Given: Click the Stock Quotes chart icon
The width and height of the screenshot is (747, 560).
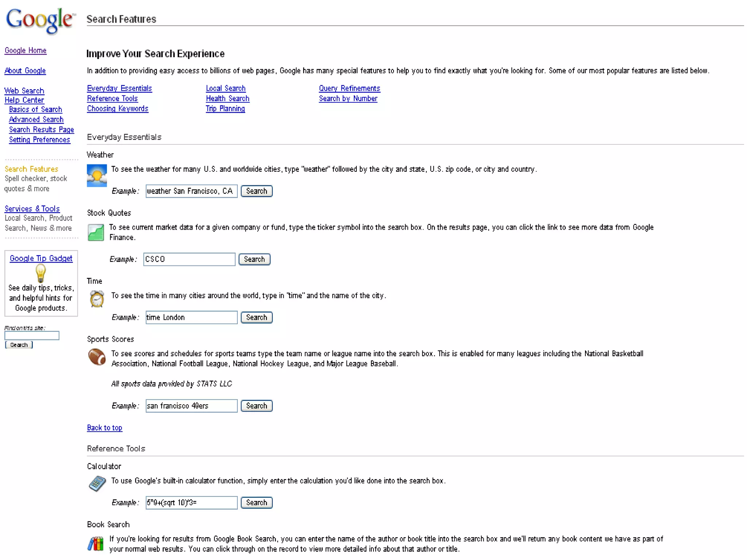Looking at the screenshot, I should pos(96,233).
